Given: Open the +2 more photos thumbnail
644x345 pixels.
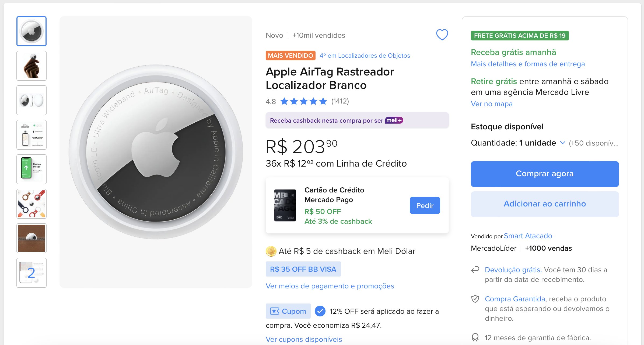Looking at the screenshot, I should click(x=31, y=273).
